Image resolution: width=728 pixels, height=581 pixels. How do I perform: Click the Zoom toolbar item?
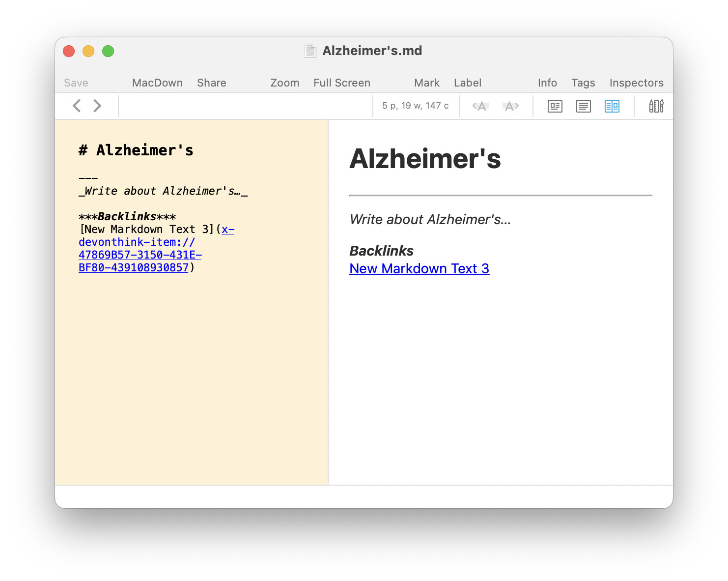coord(285,83)
